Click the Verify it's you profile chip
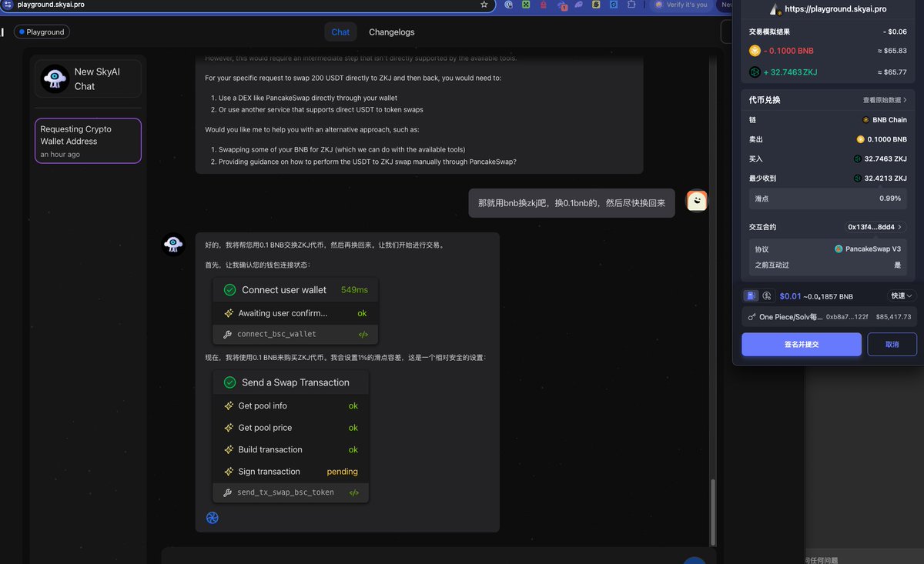Screen dimensions: 924x564 (681, 5)
